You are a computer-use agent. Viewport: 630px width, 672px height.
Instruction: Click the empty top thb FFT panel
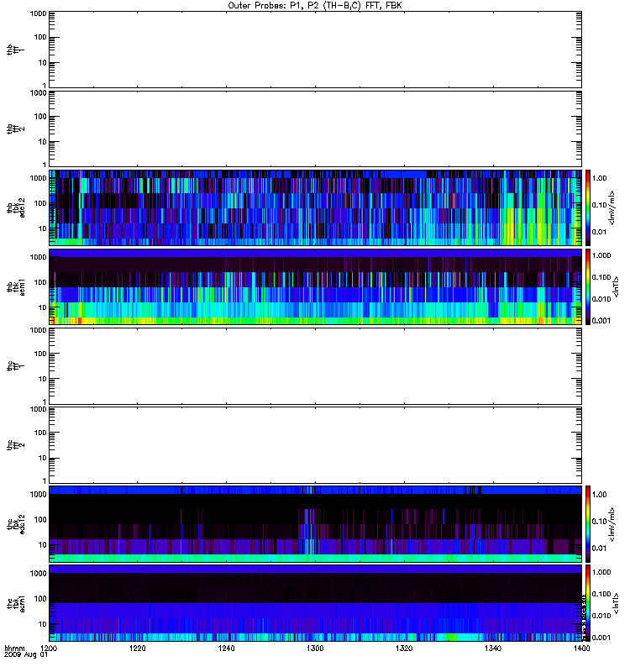coord(315,49)
